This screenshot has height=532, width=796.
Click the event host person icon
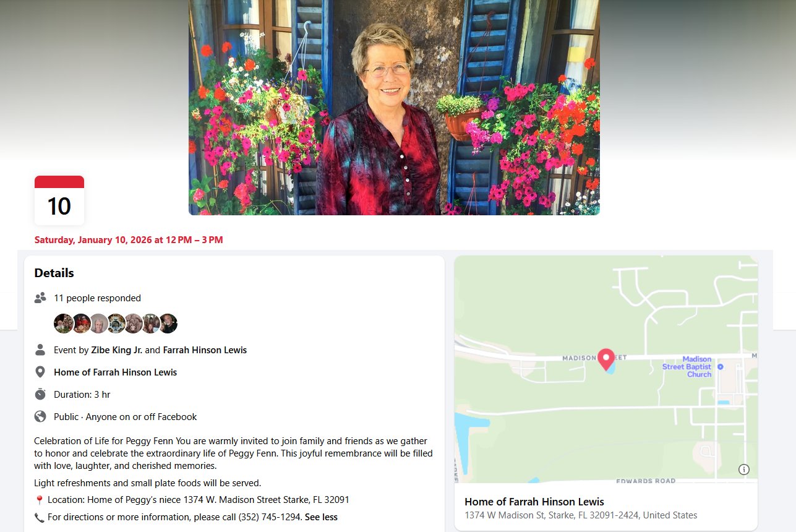(x=40, y=350)
